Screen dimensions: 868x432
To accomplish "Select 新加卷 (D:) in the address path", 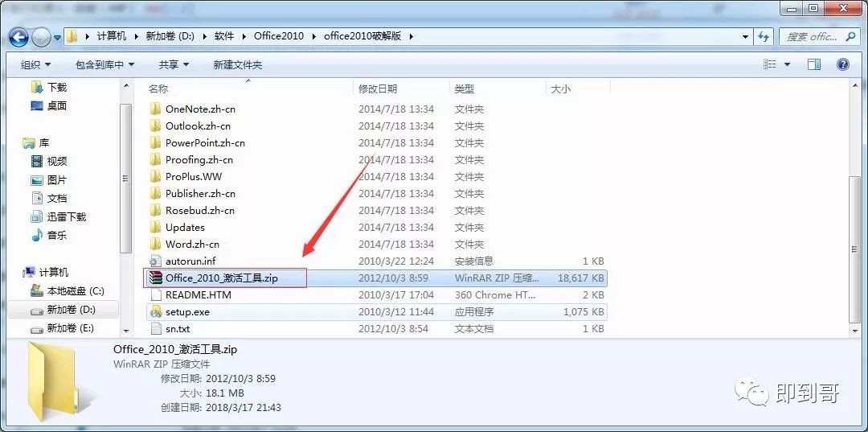I will [x=170, y=36].
